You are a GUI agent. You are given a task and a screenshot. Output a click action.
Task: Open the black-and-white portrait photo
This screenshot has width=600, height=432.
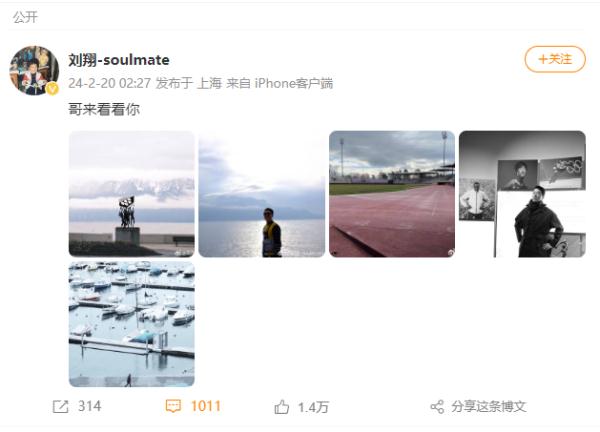click(x=522, y=194)
